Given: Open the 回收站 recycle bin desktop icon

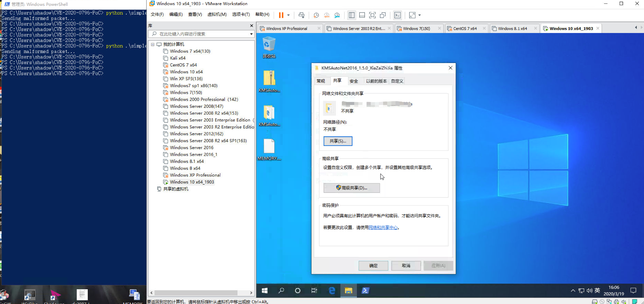Looking at the screenshot, I should click(x=269, y=47).
